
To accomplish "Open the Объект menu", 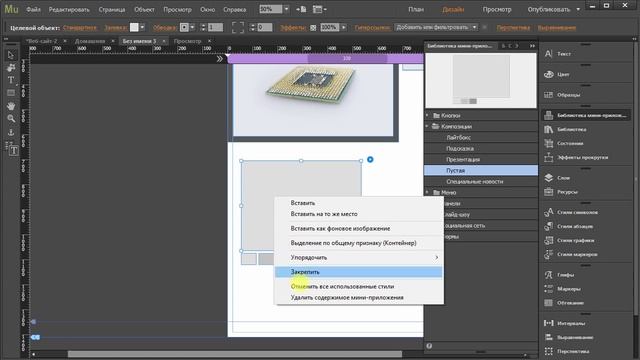I will click(144, 9).
